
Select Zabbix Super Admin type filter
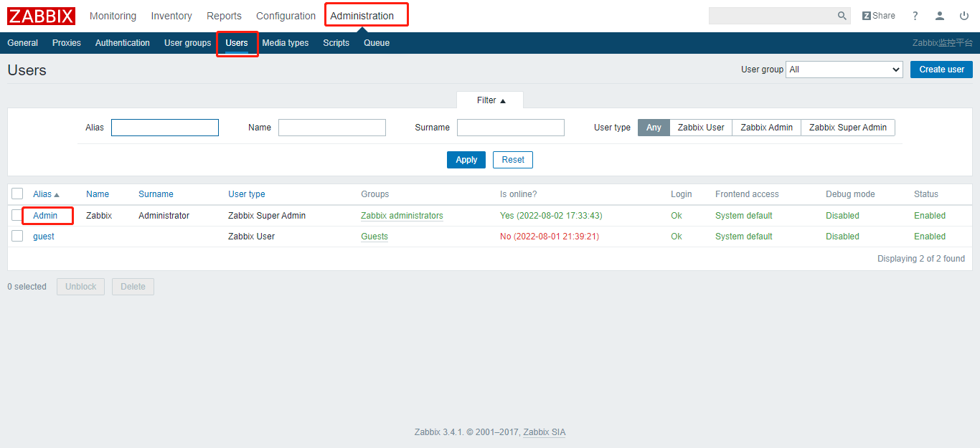848,128
